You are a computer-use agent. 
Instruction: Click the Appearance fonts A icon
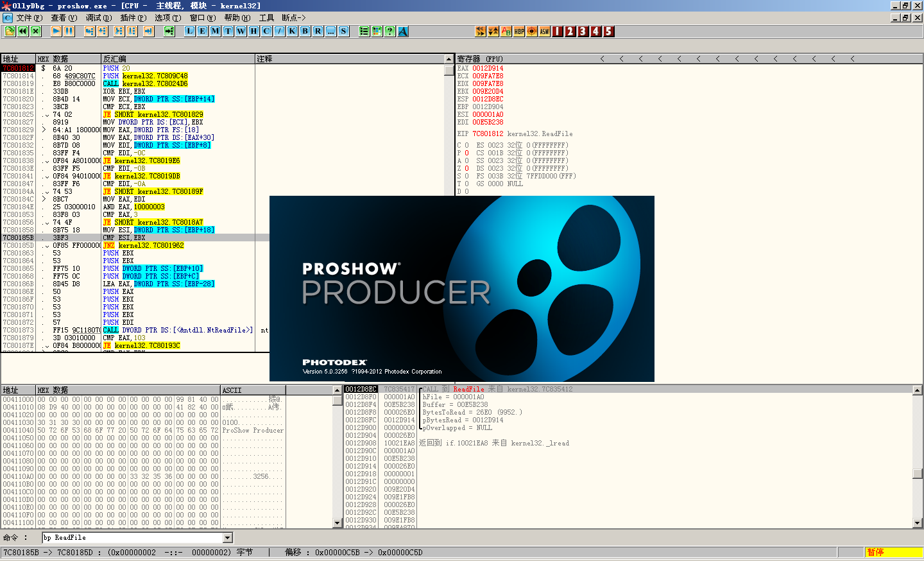[x=402, y=31]
